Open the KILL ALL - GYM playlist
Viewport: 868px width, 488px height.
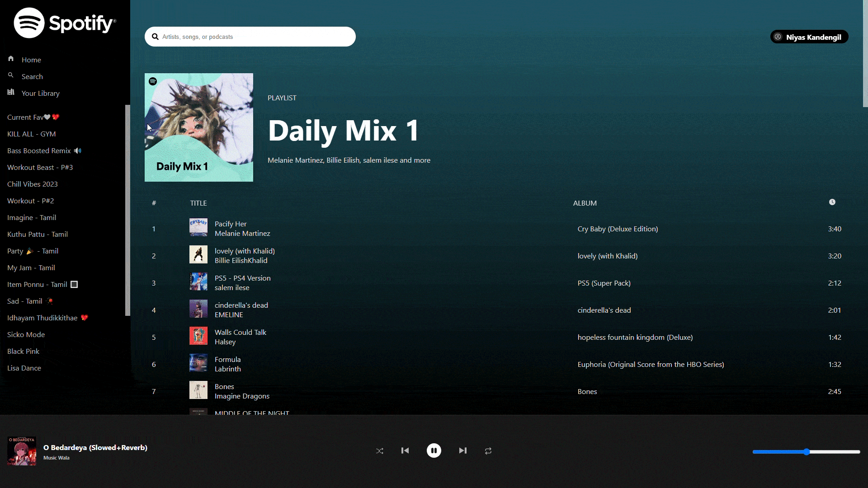coord(32,134)
